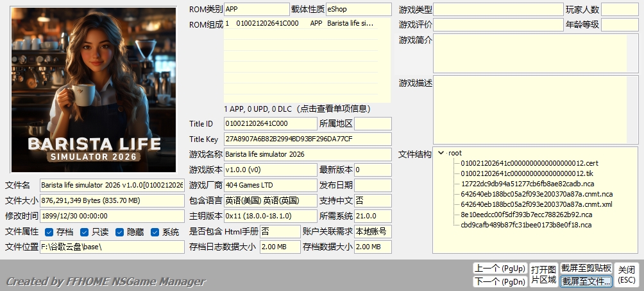Click the Title Key field
Image resolution: width=644 pixels, height=291 pixels.
307,139
